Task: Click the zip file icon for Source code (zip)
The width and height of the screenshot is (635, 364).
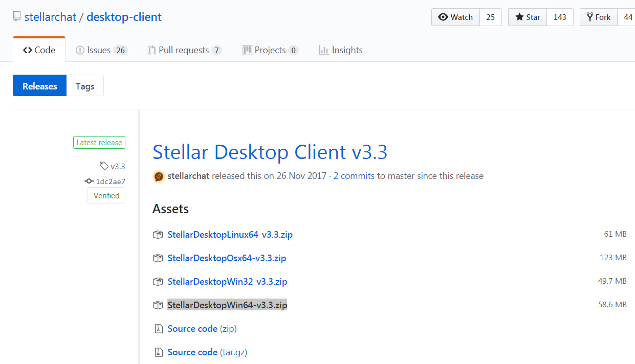Action: 158,329
